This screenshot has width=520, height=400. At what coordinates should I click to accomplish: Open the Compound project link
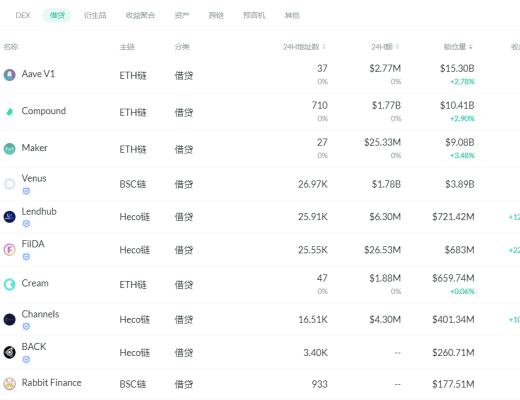pos(44,111)
